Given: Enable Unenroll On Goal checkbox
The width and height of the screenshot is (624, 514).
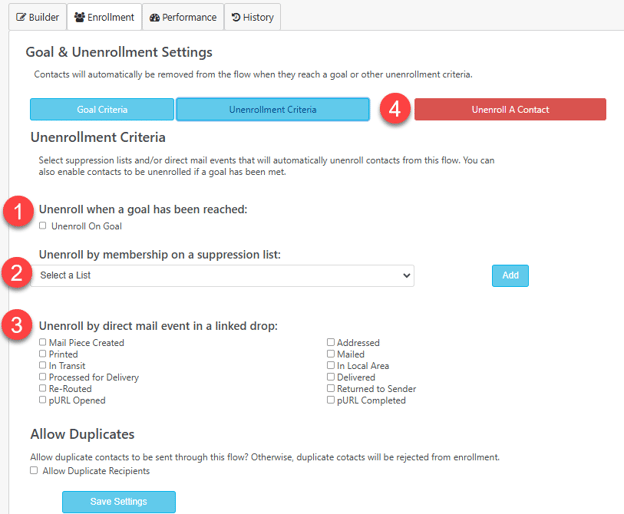Looking at the screenshot, I should pos(43,226).
